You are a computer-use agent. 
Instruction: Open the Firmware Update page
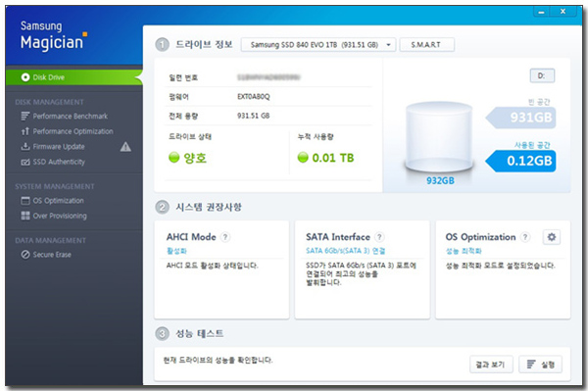(x=59, y=147)
